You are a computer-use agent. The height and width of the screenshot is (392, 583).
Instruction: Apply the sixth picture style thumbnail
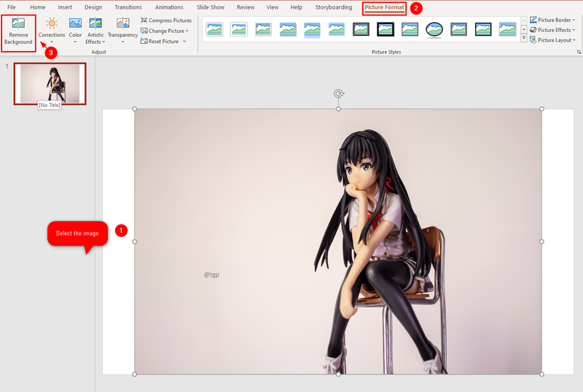[337, 29]
